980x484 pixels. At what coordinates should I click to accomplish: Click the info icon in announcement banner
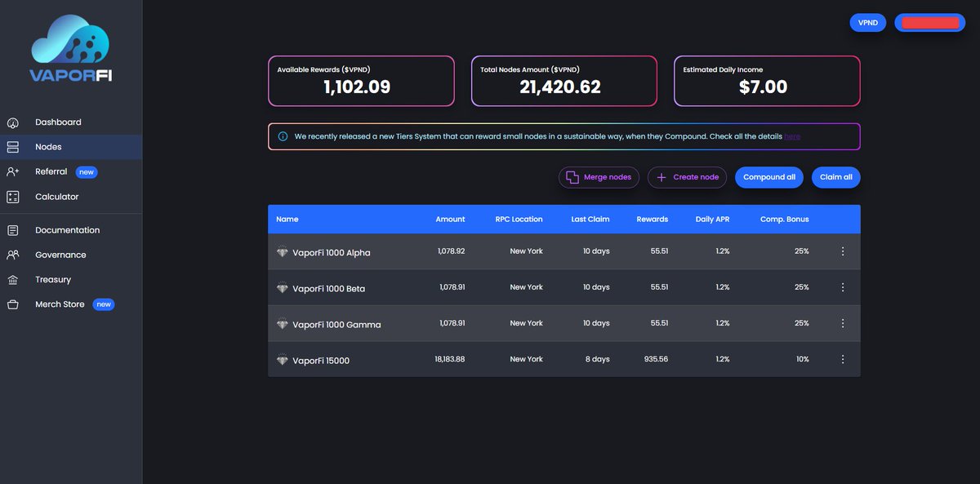pyautogui.click(x=283, y=136)
